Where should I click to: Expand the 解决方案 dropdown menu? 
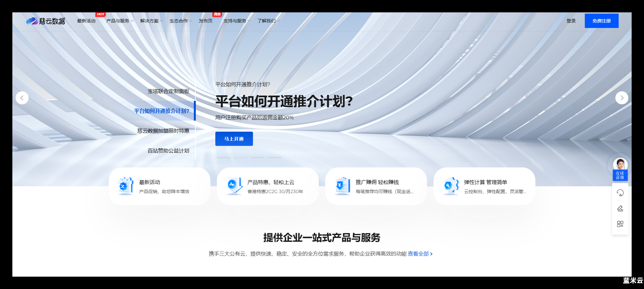pos(151,21)
